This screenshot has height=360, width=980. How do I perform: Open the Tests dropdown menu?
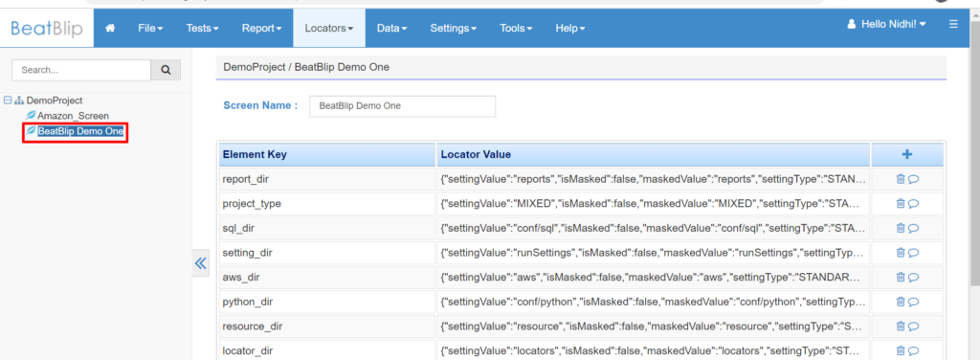[202, 28]
